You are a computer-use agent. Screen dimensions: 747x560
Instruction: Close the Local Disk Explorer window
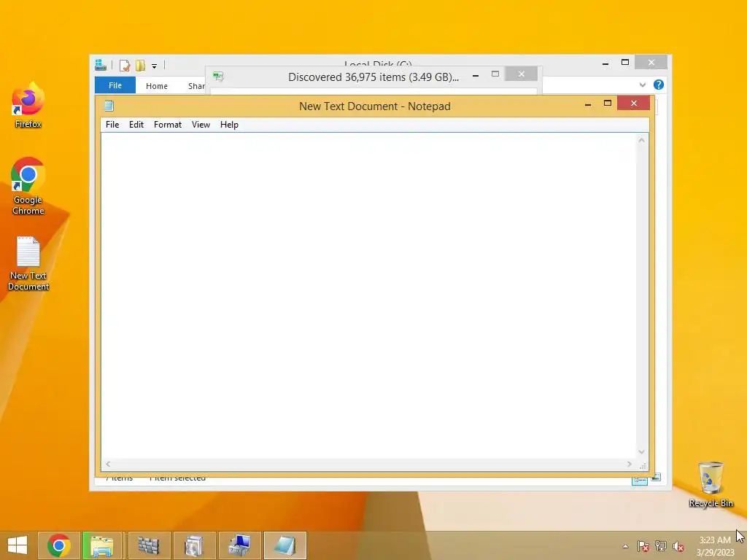tap(651, 63)
